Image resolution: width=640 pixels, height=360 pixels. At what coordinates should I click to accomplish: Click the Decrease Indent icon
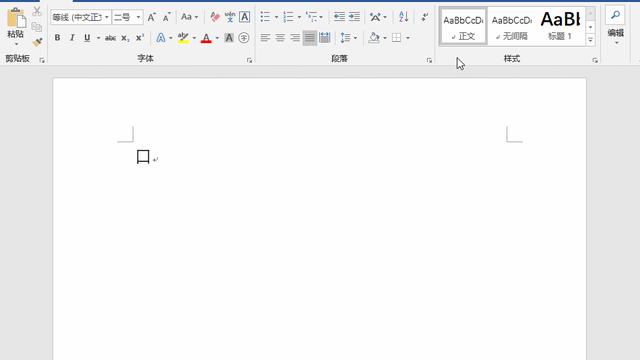339,17
